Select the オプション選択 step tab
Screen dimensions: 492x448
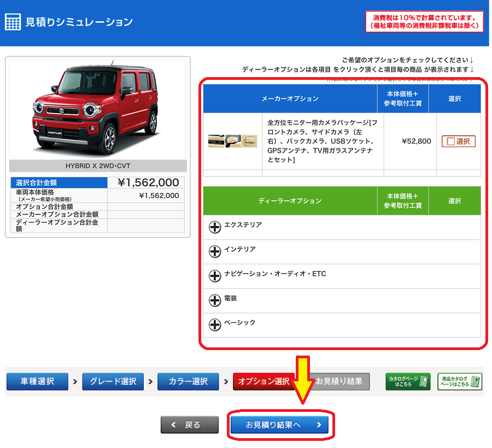(x=263, y=381)
